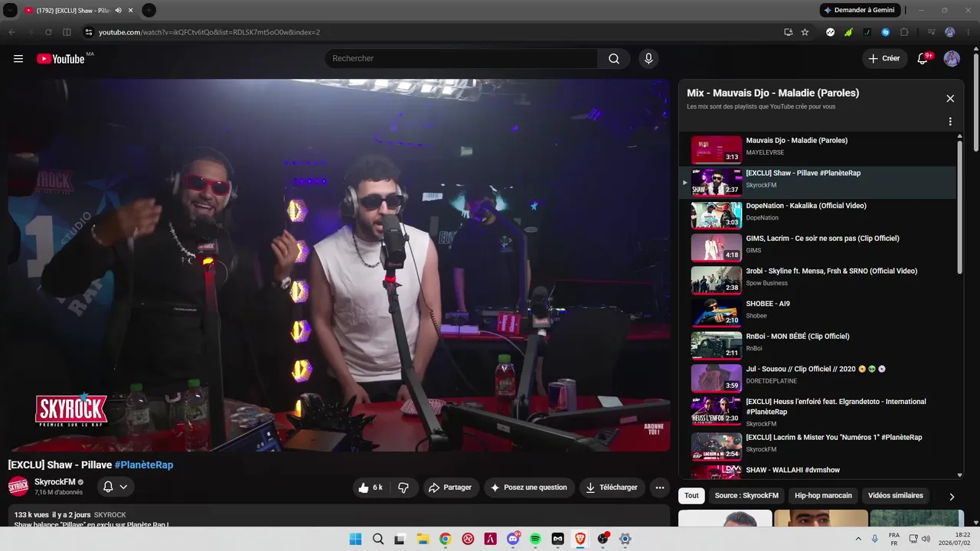This screenshot has height=551, width=980.
Task: Open Discord from the taskbar
Action: (513, 539)
